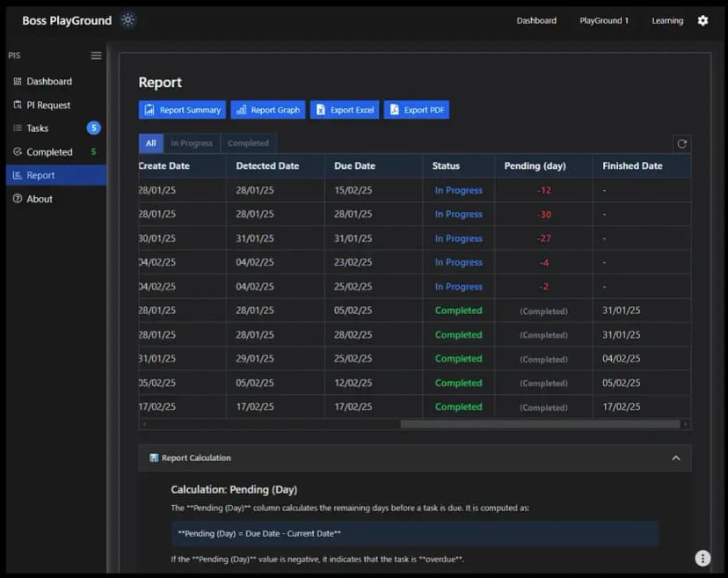The height and width of the screenshot is (578, 728).
Task: Export the report to Excel
Action: tap(345, 110)
